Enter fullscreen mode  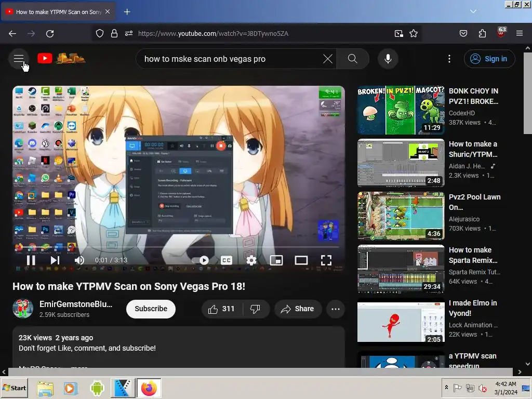tap(326, 260)
